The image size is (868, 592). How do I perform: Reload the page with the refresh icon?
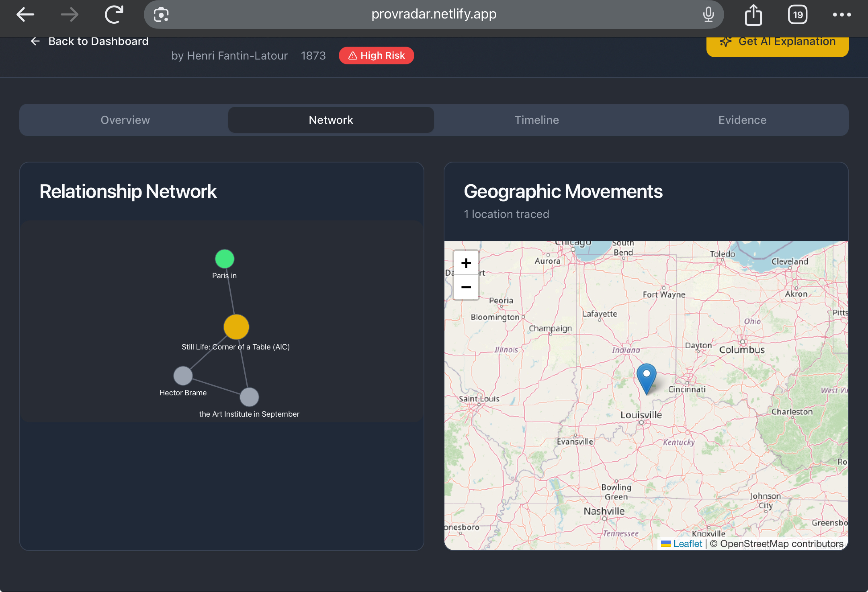coord(114,15)
